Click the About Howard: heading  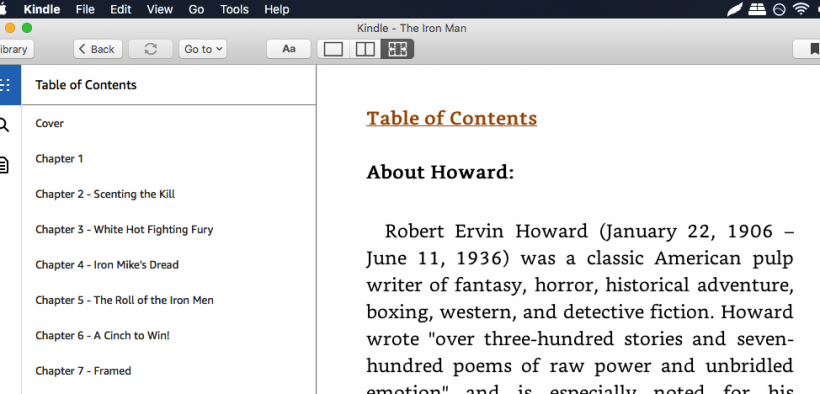[x=440, y=172]
